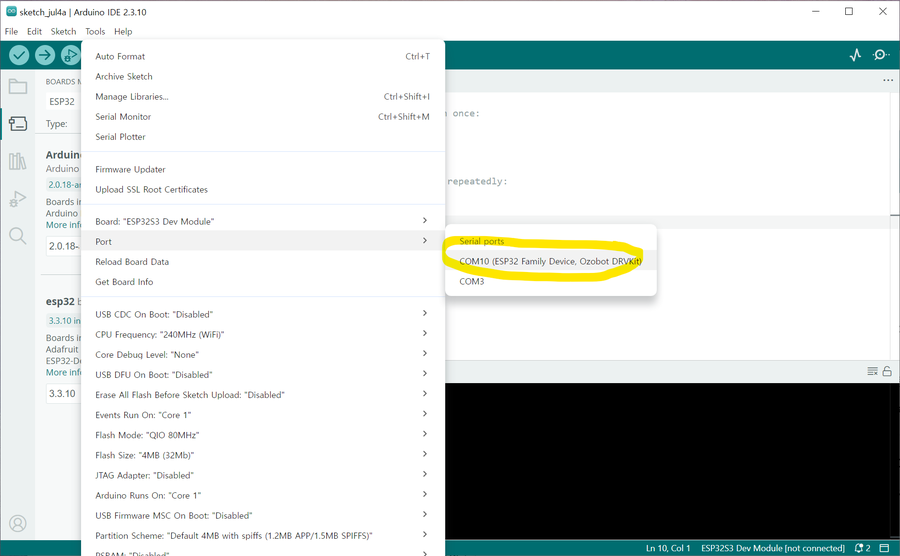This screenshot has width=900, height=556.
Task: Select COM10 ESP32 Family Device port
Action: 550,261
